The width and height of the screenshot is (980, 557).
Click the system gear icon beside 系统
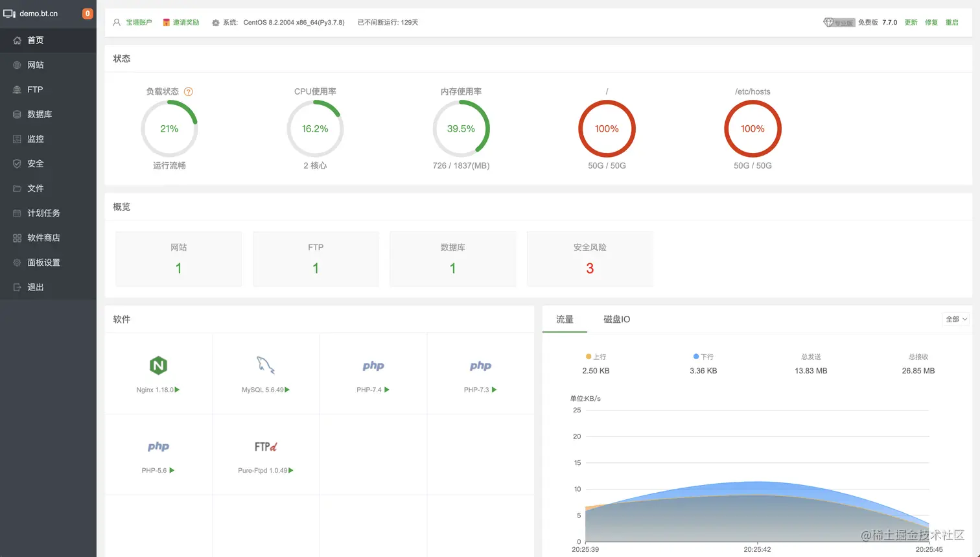pyautogui.click(x=216, y=23)
